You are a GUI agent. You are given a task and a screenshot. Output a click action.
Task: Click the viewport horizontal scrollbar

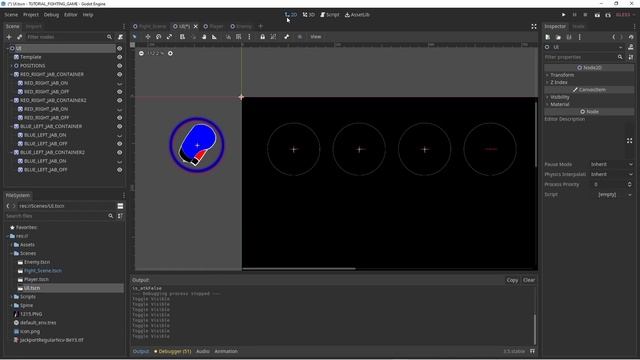pyautogui.click(x=299, y=269)
